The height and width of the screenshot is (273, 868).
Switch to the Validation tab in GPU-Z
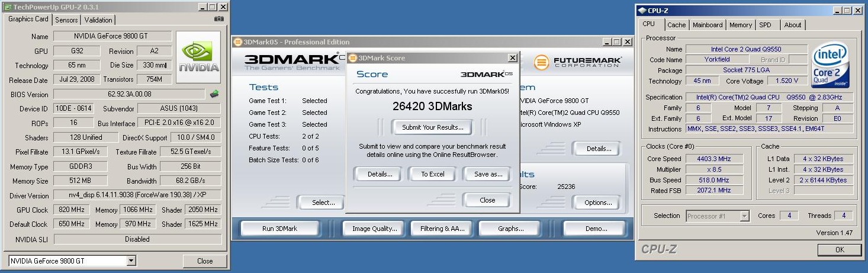point(98,20)
